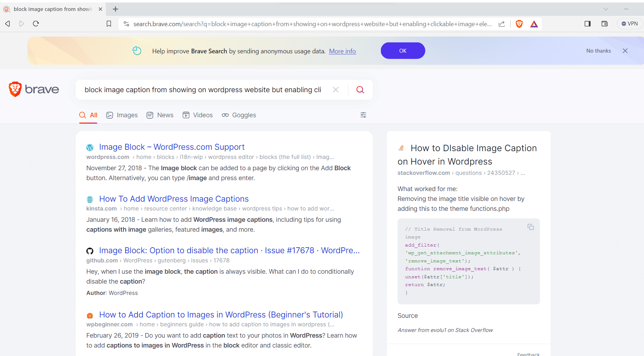Click the wordpress.com breadcrumb under first result

point(108,157)
